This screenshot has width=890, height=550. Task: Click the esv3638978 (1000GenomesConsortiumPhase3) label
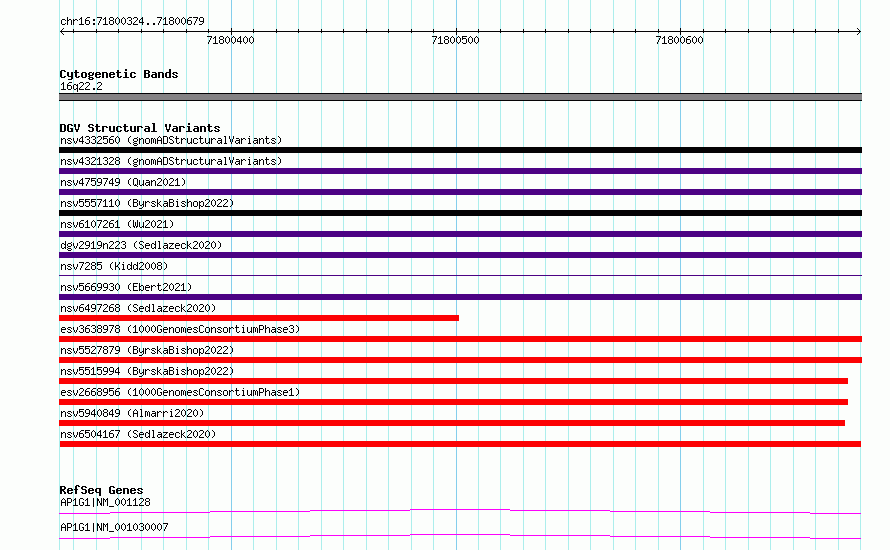[x=180, y=329]
